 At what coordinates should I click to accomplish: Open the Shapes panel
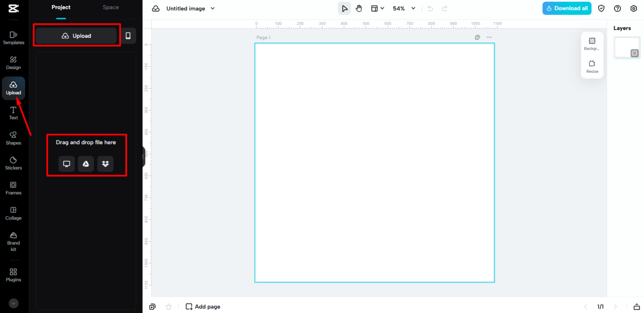tap(13, 138)
